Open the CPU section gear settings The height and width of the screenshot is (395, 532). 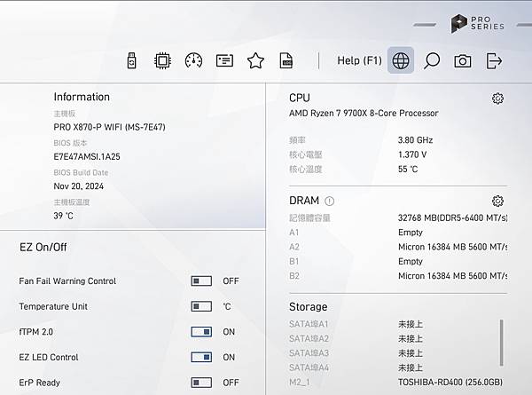pyautogui.click(x=497, y=99)
